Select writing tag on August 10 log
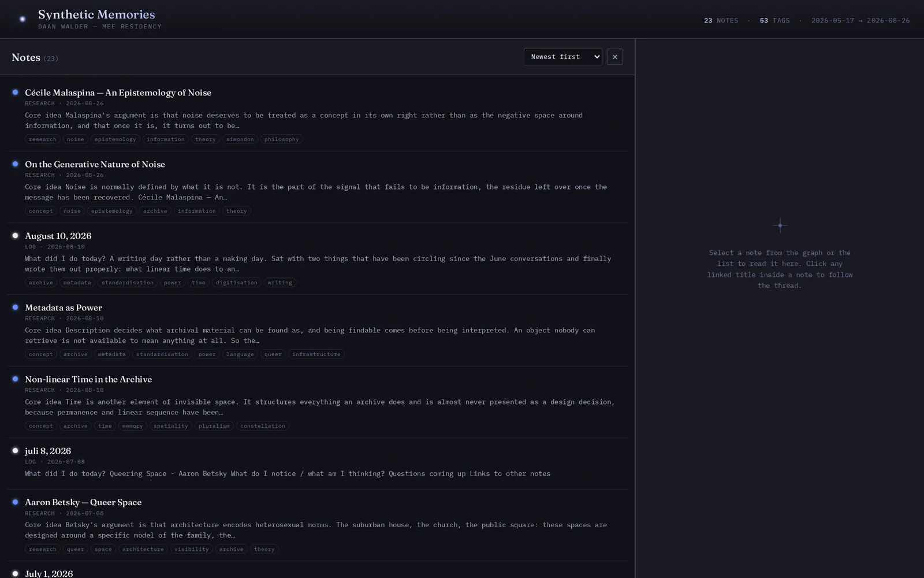The image size is (924, 578). point(280,283)
